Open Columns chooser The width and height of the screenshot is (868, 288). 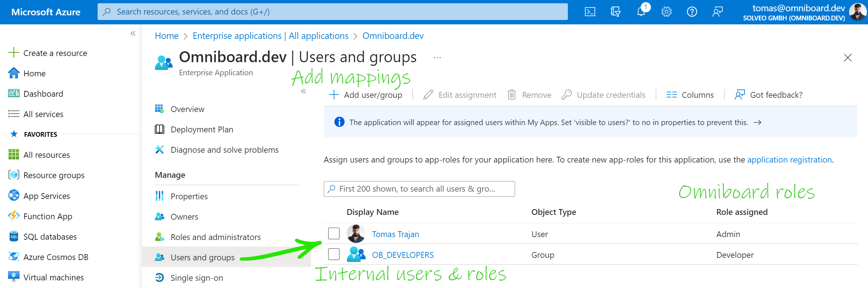[x=690, y=95]
